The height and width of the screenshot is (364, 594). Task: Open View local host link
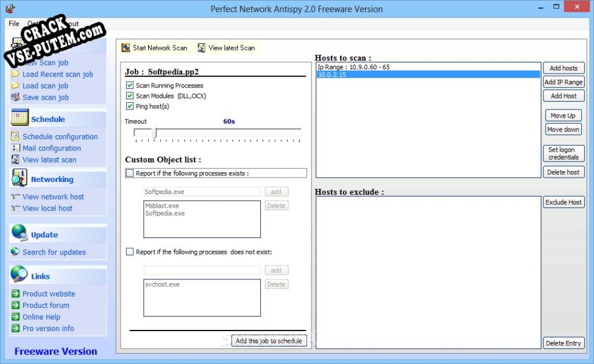(x=48, y=208)
